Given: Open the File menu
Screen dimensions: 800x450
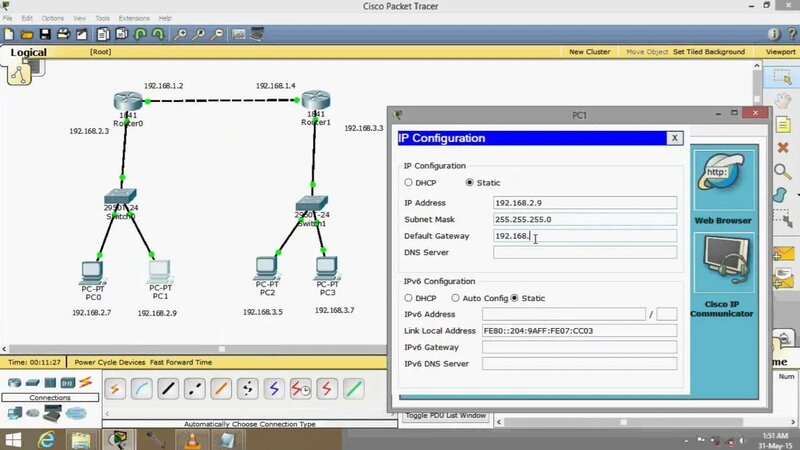Looking at the screenshot, I should coord(8,18).
